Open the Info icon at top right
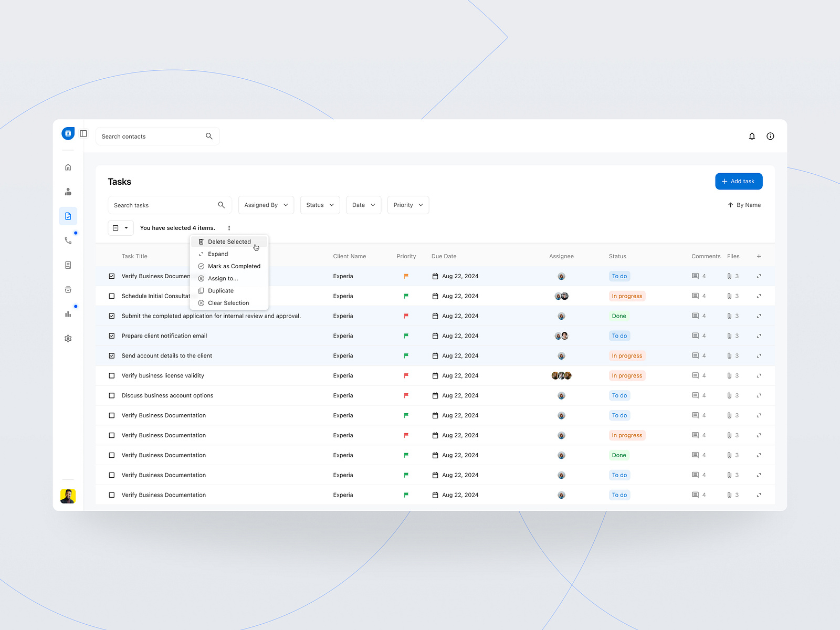840x630 pixels. [x=770, y=136]
